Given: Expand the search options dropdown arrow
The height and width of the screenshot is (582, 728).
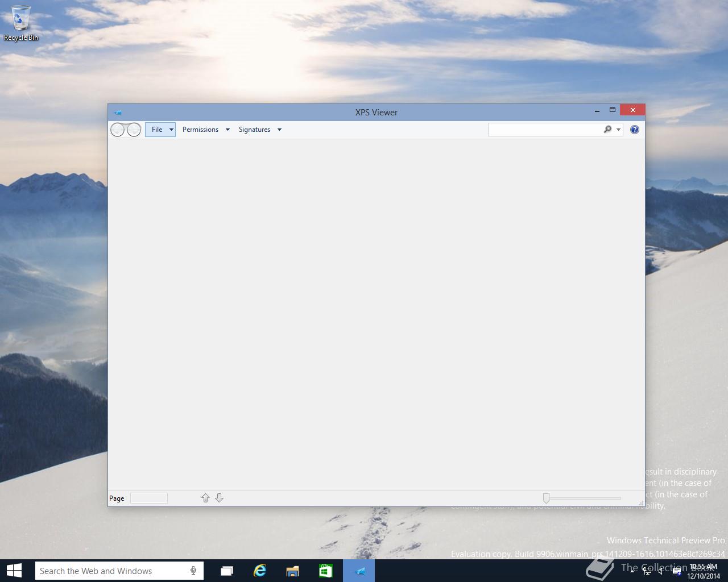Looking at the screenshot, I should pyautogui.click(x=618, y=130).
